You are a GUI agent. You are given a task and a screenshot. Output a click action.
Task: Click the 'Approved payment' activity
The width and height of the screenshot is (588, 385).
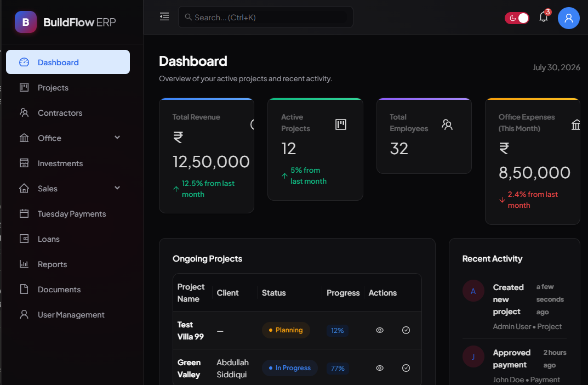click(511, 359)
